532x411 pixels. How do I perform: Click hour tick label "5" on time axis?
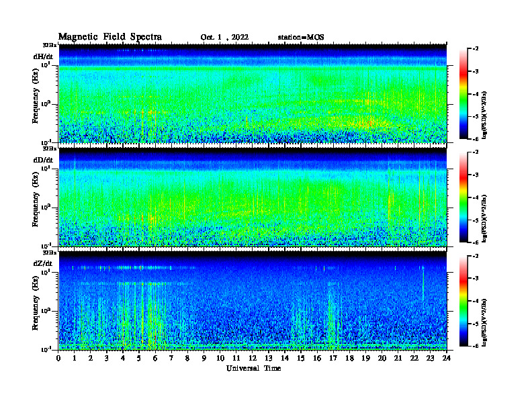click(139, 359)
